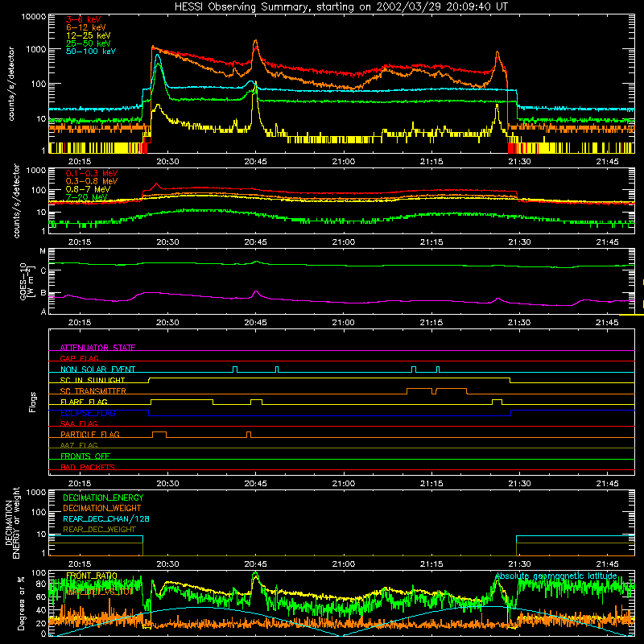Click the 10000 tick on keV panel
This screenshot has height=644, width=644.
[x=34, y=16]
